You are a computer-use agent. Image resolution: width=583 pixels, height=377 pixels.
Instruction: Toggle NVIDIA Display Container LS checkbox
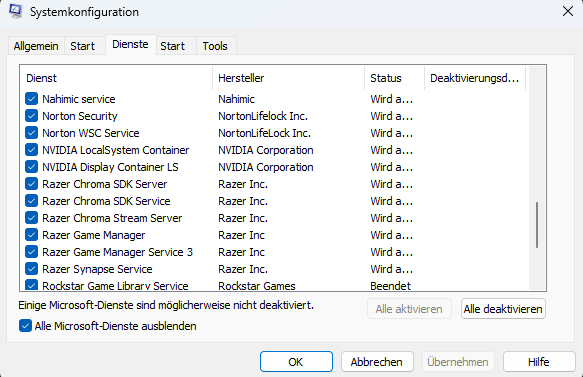[32, 167]
